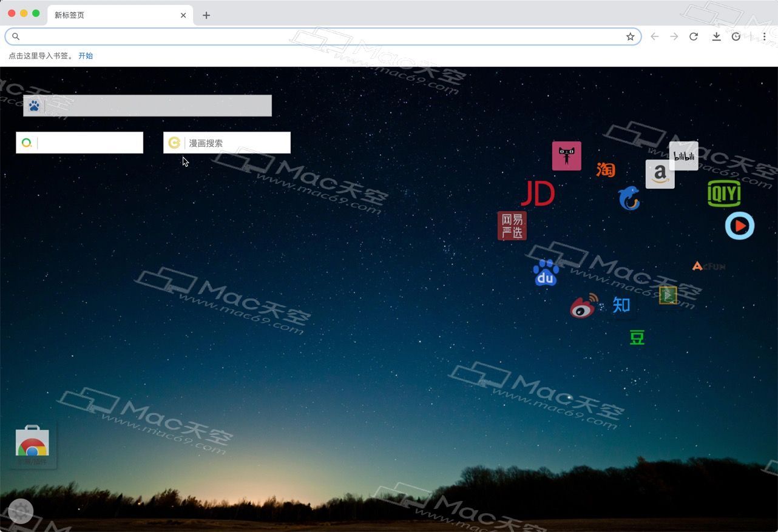
Task: Open the orange Taobao 淘 shortcut
Action: pyautogui.click(x=606, y=170)
